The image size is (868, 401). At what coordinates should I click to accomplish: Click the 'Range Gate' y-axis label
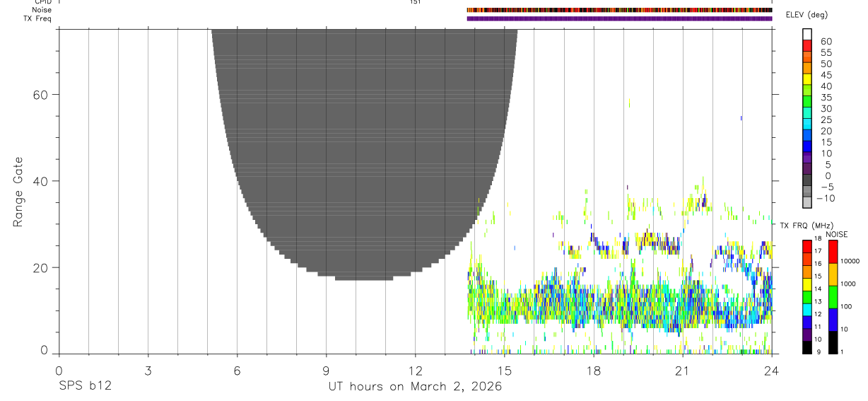18,192
